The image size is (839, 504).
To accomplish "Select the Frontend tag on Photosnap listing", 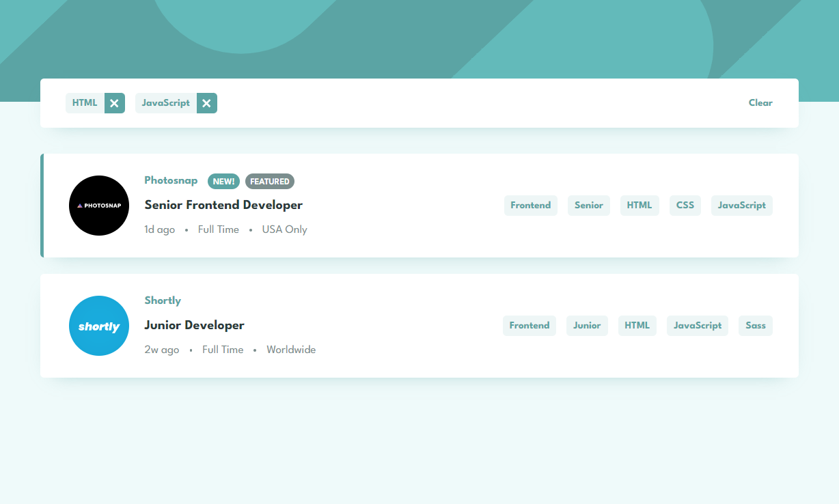I will point(530,206).
